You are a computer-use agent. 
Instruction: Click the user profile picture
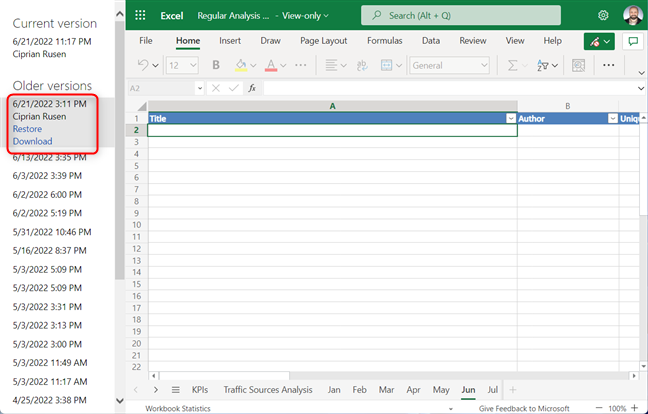tap(633, 15)
